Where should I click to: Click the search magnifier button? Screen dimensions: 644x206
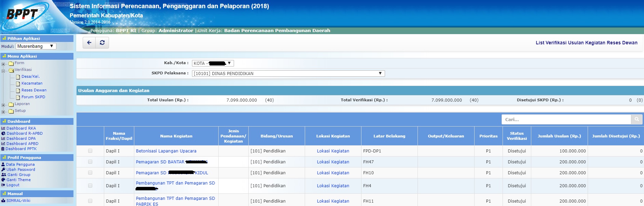(x=636, y=119)
